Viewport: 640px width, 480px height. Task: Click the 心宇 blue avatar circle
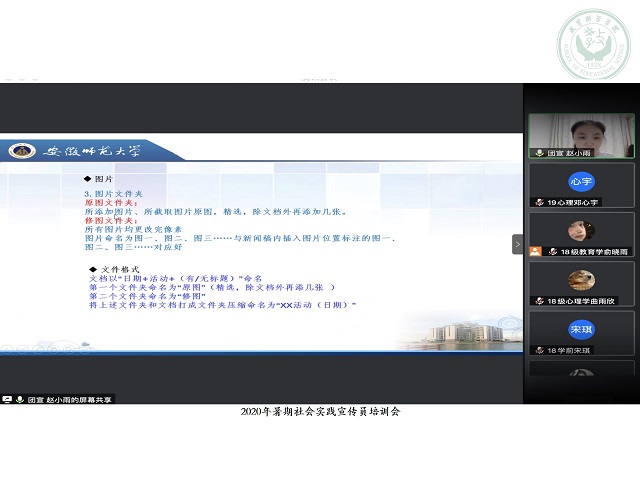581,182
